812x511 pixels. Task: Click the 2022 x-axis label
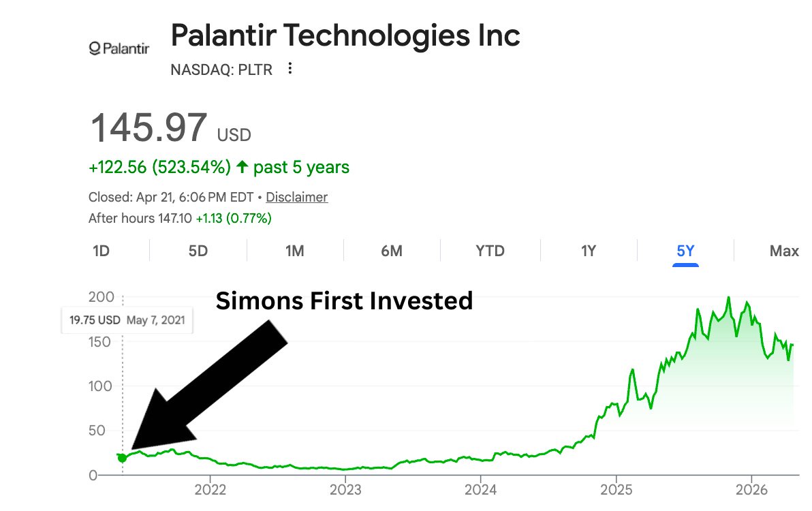coord(209,489)
